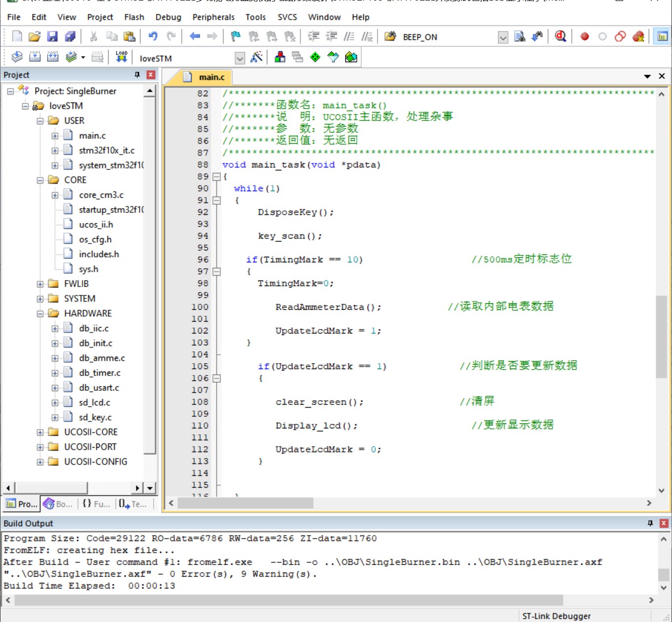Viewport: 672px width, 622px height.
Task: Close the Build Output panel
Action: click(x=664, y=523)
